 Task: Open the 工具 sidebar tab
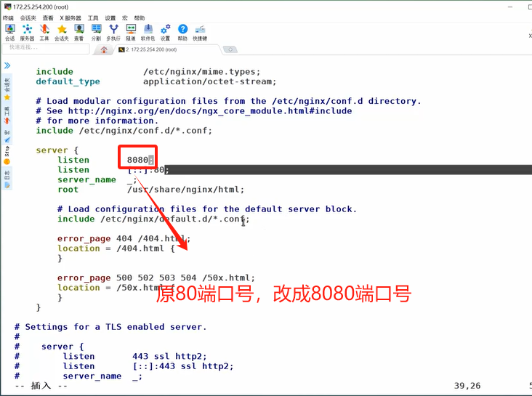[7, 116]
